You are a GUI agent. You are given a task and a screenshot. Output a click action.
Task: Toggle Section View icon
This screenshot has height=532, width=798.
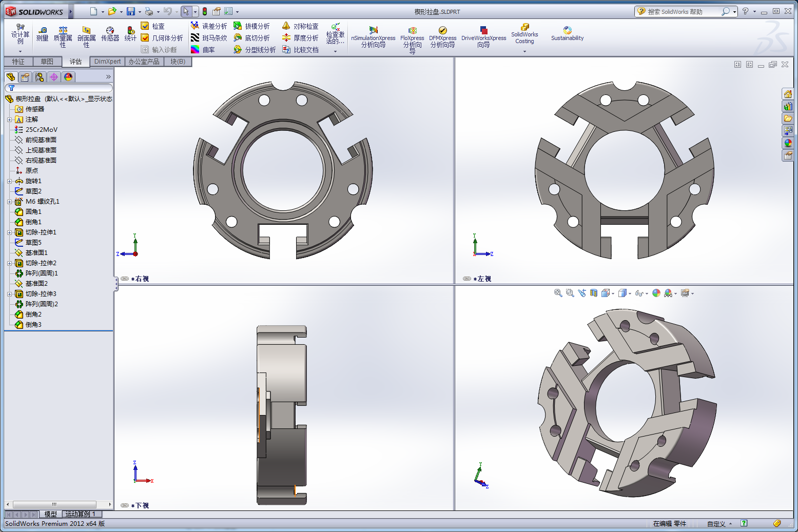(x=593, y=293)
